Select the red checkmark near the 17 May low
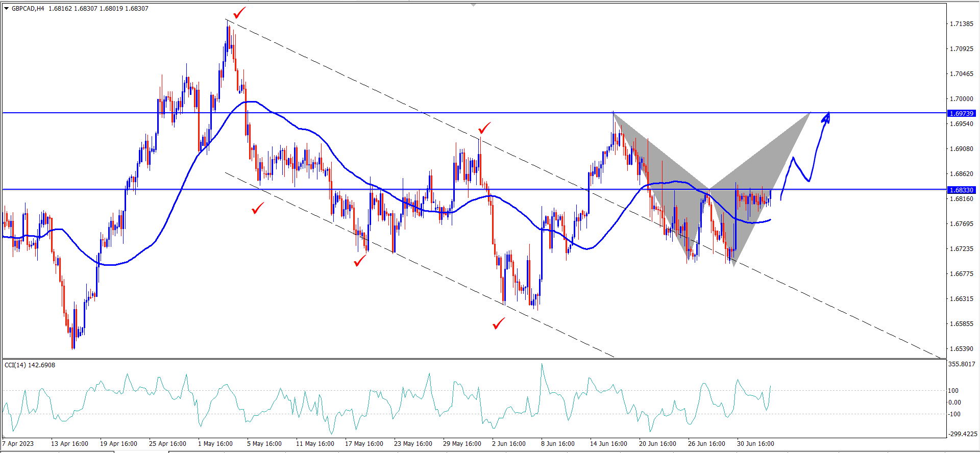 [x=360, y=261]
